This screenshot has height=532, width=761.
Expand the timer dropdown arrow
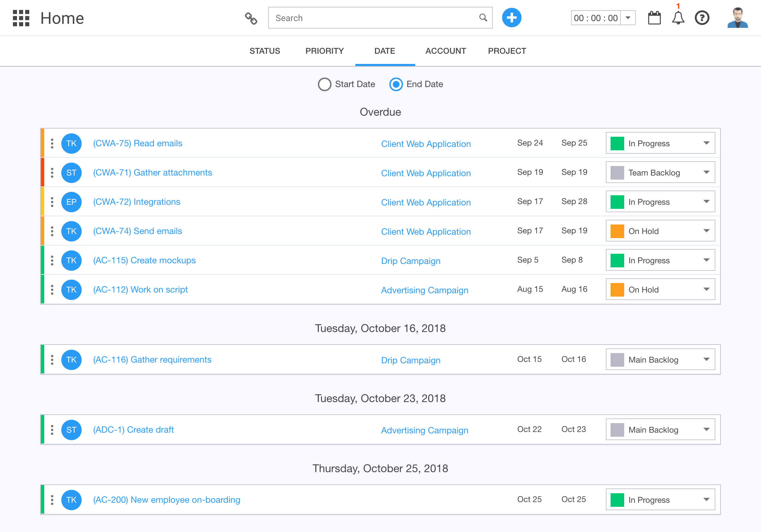click(628, 18)
